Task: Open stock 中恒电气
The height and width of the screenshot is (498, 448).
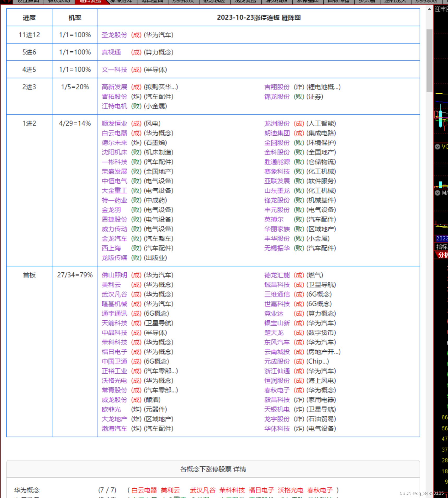Action: (114, 181)
